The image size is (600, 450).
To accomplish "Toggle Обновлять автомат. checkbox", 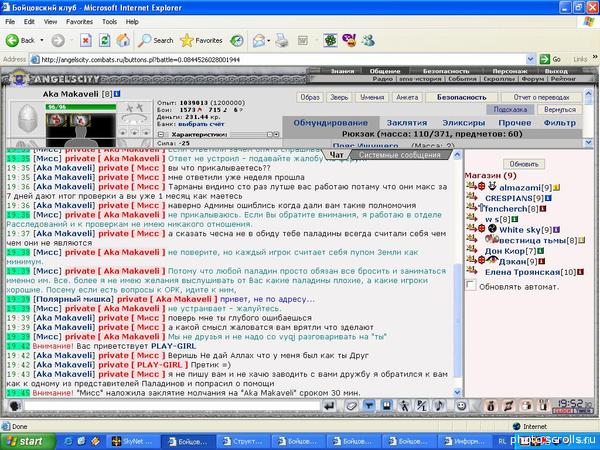I will coord(471,285).
